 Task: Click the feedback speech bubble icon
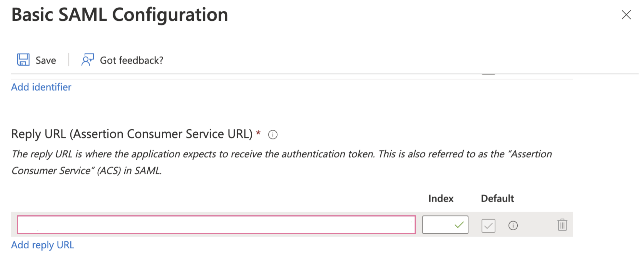coord(87,60)
